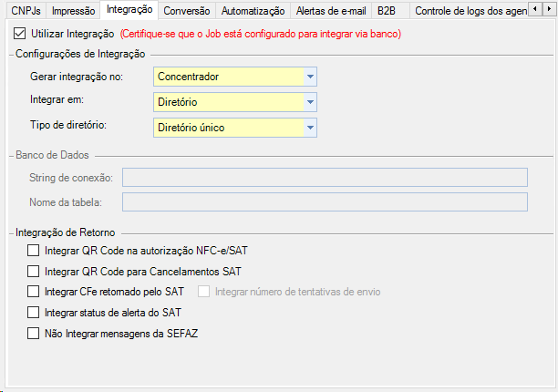Enable Integrar QR Code na autorização NFC-e/SAT
The height and width of the screenshot is (392, 558).
(x=34, y=250)
